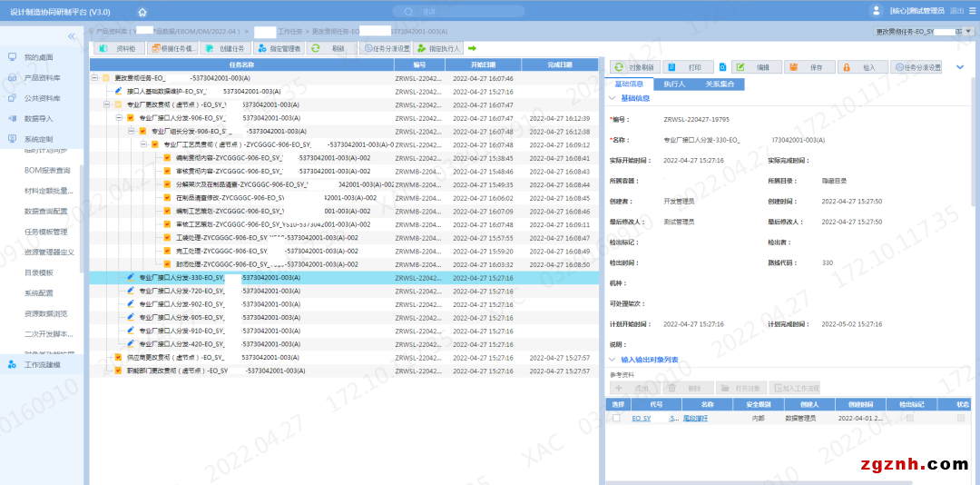Open the 属的摆托 link in reference table

tap(695, 418)
